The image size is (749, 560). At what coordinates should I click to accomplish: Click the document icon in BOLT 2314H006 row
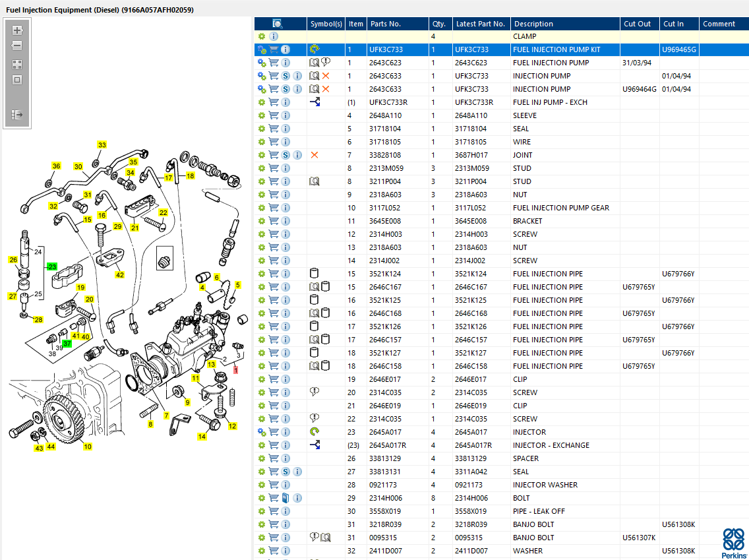[x=285, y=498]
